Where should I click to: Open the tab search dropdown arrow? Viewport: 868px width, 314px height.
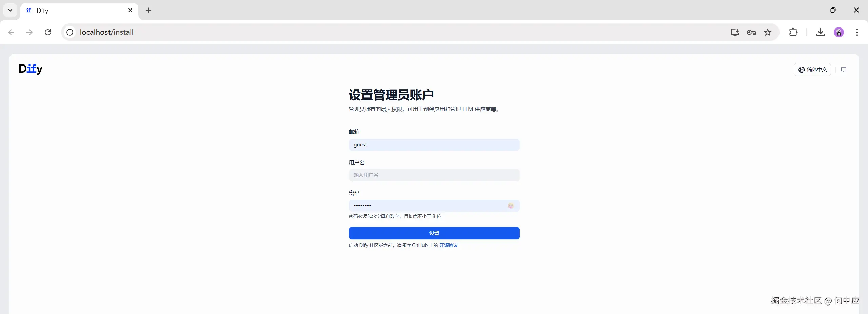(10, 10)
